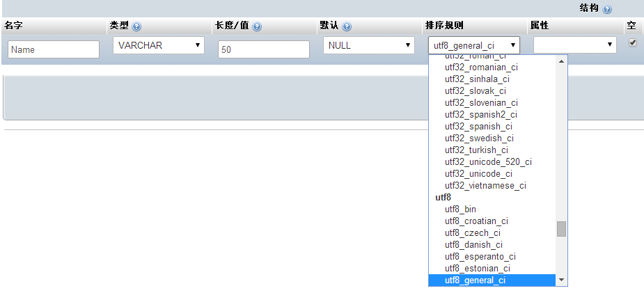Choose utf32_unicode_520_ci collation

tap(492, 162)
